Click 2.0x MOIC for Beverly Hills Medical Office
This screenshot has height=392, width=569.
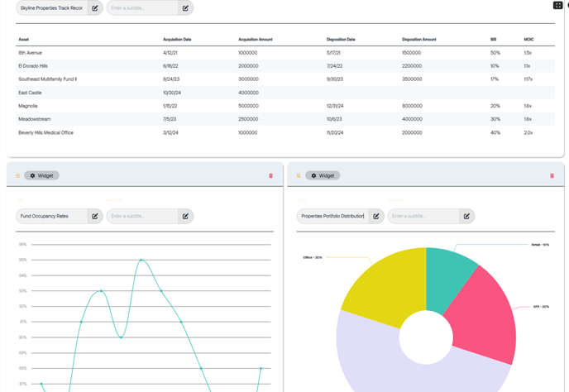pyautogui.click(x=528, y=132)
